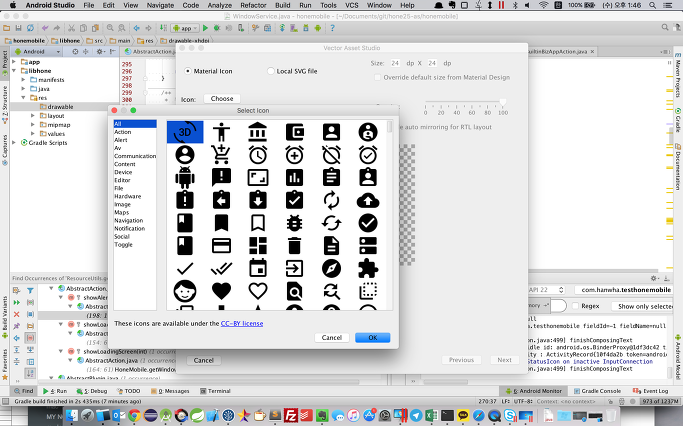The height and width of the screenshot is (426, 683).
Task: Open the Build menu
Action: [x=283, y=5]
